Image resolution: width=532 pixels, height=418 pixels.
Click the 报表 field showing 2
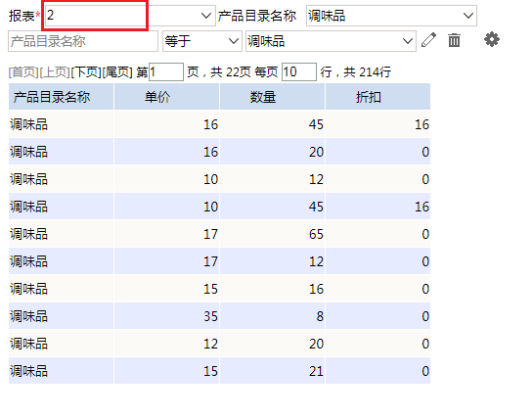pyautogui.click(x=95, y=16)
